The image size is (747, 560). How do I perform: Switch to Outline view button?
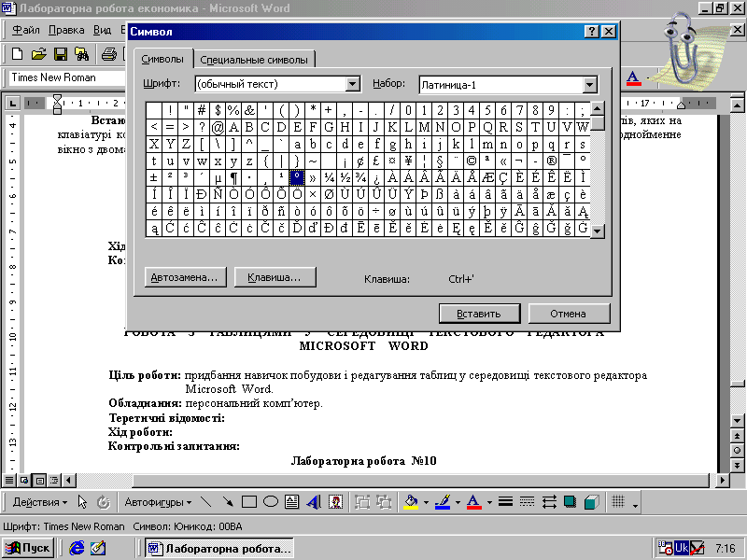click(55, 480)
